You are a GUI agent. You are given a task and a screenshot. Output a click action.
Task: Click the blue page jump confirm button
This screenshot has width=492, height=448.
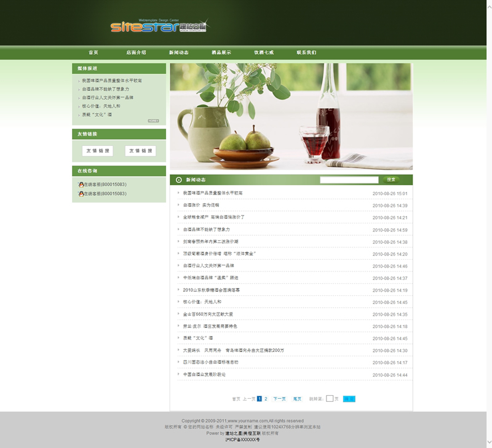349,399
